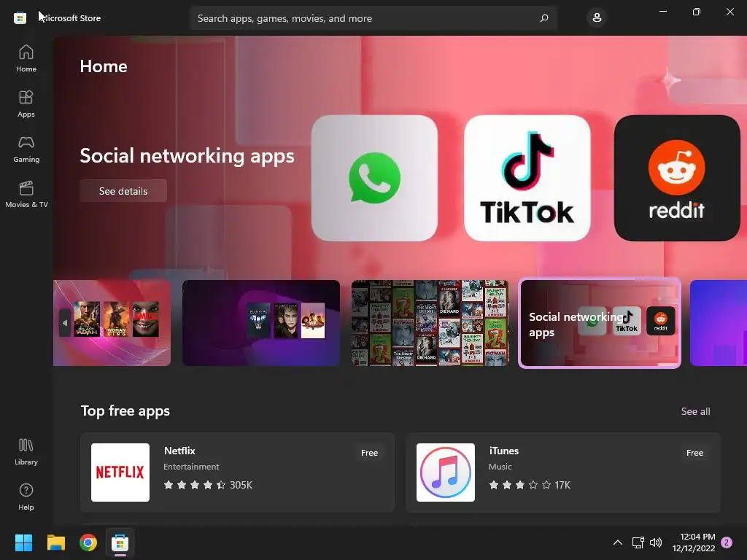Open the WhatsApp app tile
The height and width of the screenshot is (560, 747).
(374, 178)
